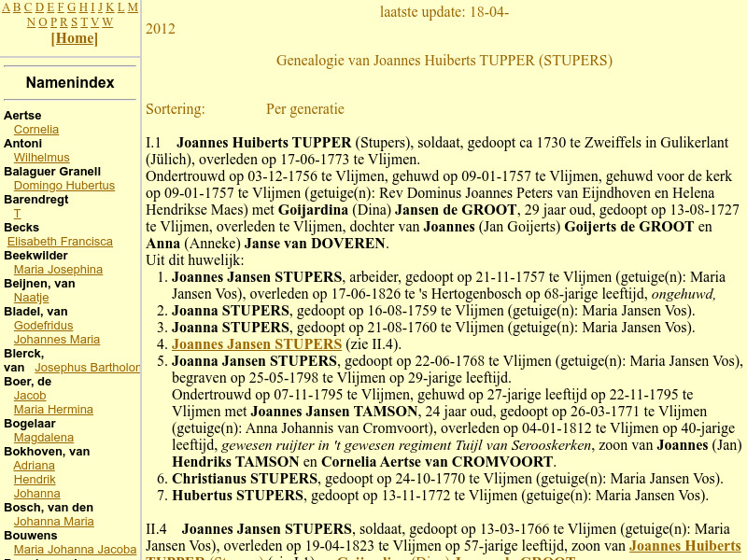Viewport: 747px width, 560px height.
Task: Open Domingo Hubertus under Balaguer Granell
Action: click(x=66, y=185)
